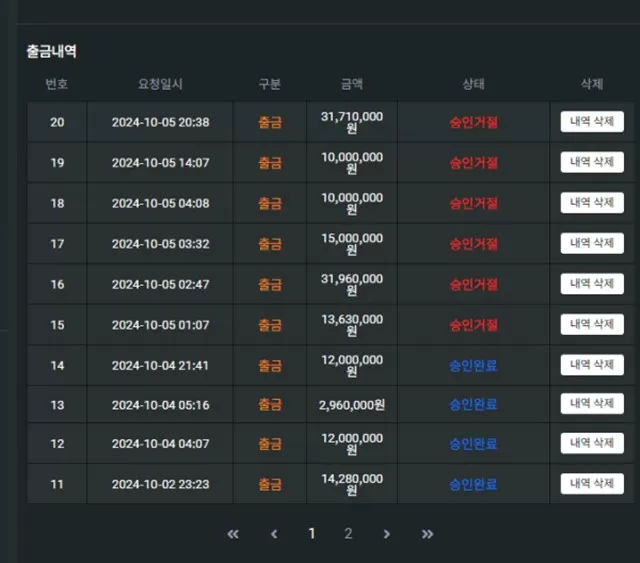Image resolution: width=640 pixels, height=563 pixels.
Task: Click 내역 삭제 for row 12
Action: (x=592, y=443)
